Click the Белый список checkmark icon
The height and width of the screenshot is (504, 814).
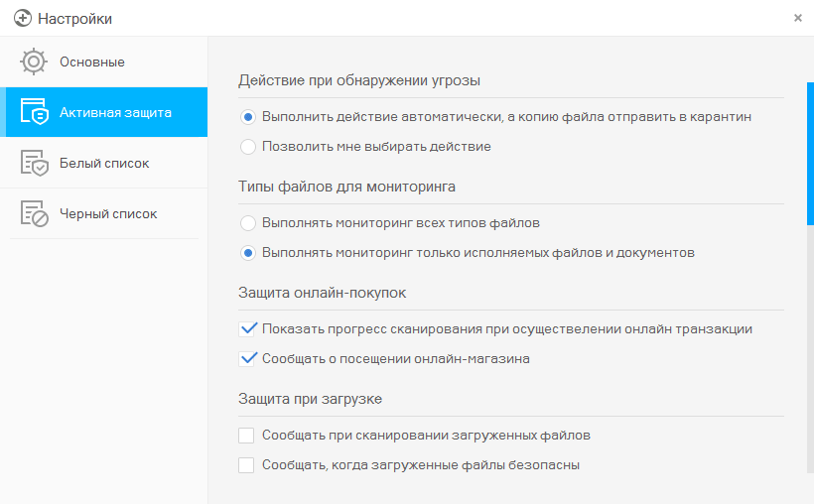click(34, 163)
